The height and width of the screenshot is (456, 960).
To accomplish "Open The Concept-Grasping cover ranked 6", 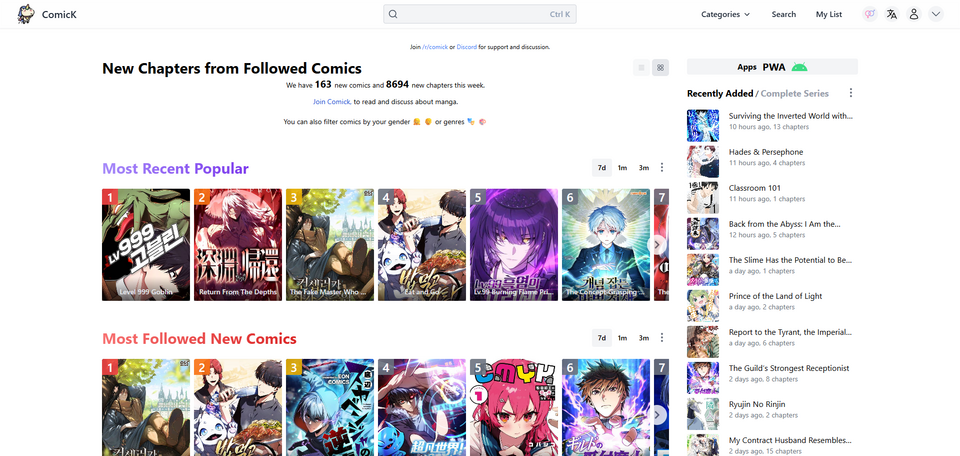I will click(606, 244).
